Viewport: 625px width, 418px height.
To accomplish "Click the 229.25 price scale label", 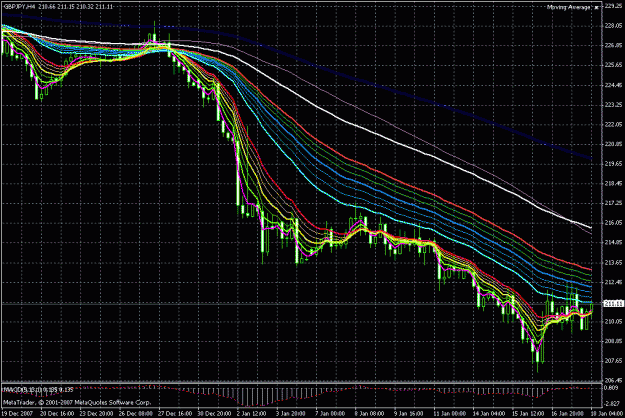I will click(614, 6).
